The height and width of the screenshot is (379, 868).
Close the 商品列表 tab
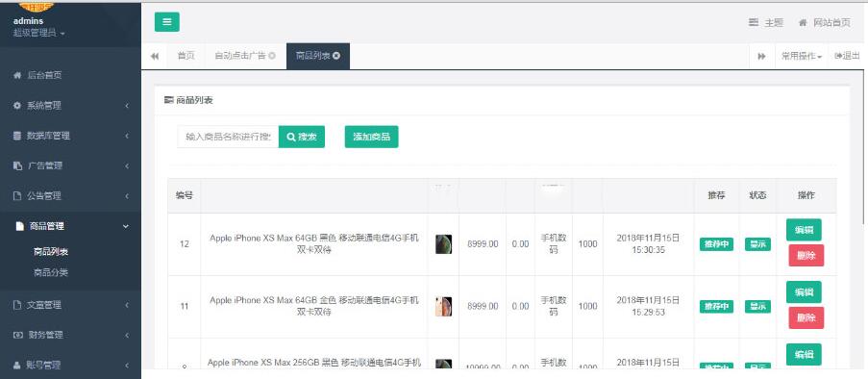click(x=336, y=56)
